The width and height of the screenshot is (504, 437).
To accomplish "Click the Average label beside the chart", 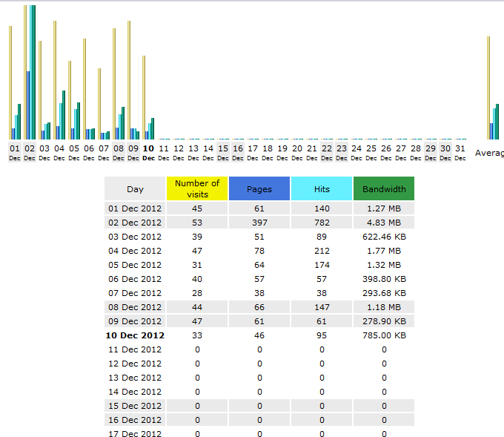I will [x=489, y=153].
